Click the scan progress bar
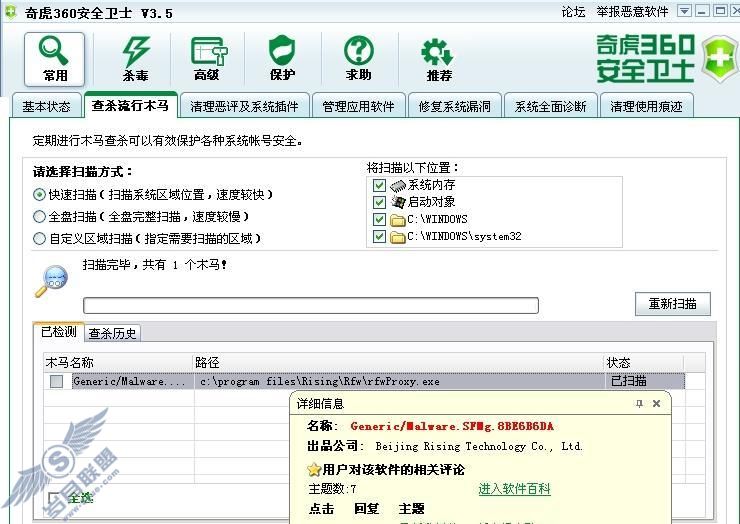 pyautogui.click(x=311, y=305)
